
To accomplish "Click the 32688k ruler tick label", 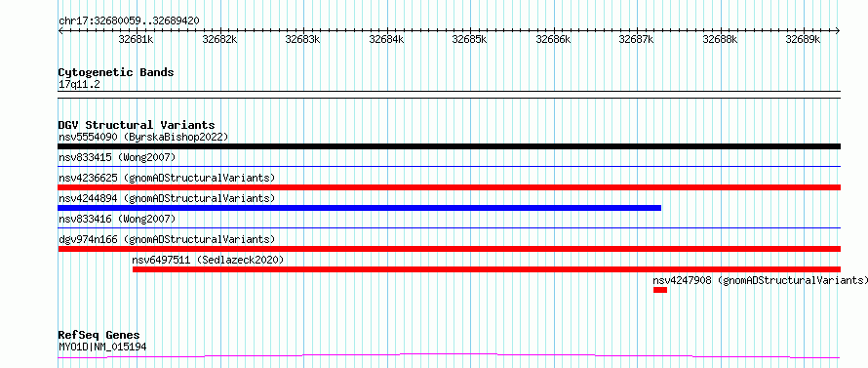I will 720,39.
